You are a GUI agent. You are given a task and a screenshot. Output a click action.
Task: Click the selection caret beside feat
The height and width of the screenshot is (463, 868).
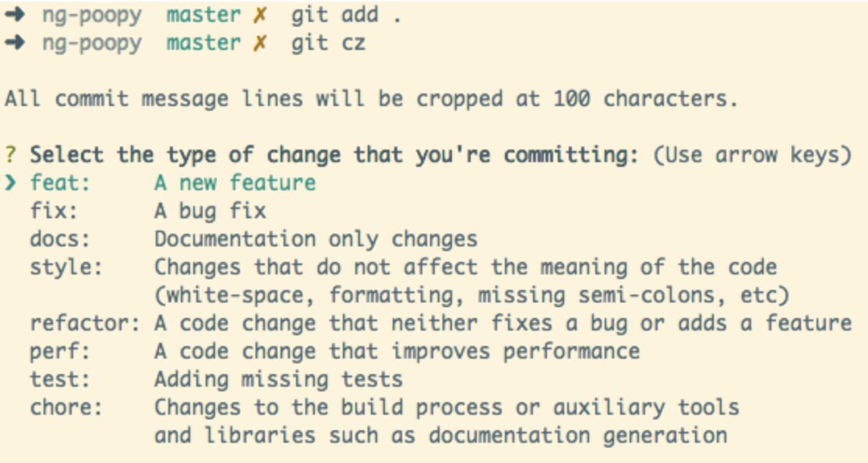pos(11,183)
